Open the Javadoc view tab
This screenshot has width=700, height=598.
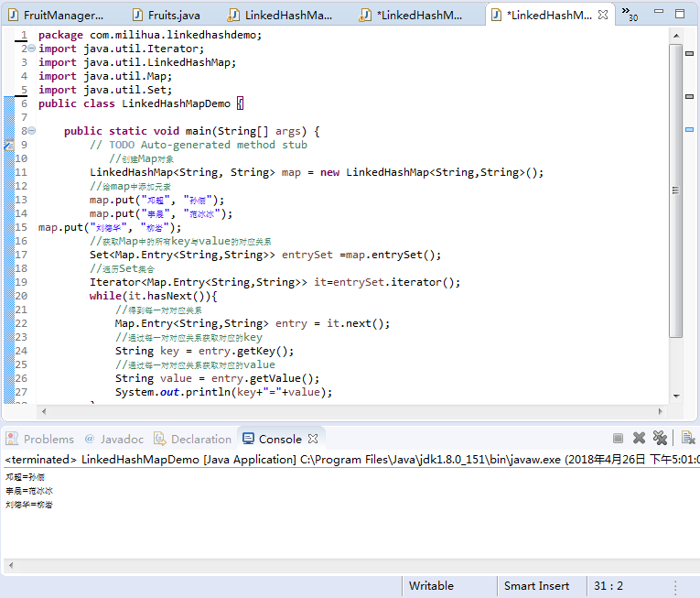[114, 439]
